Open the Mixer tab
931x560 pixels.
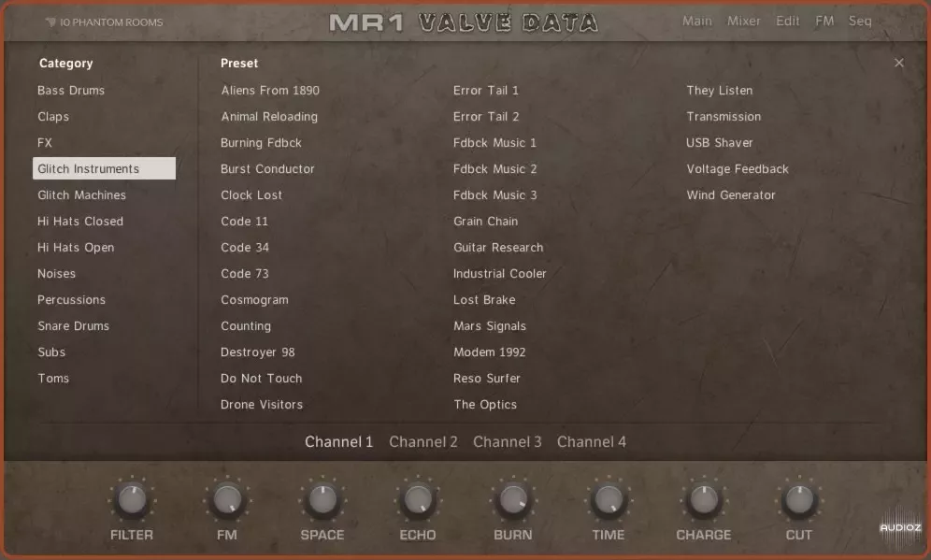[744, 22]
